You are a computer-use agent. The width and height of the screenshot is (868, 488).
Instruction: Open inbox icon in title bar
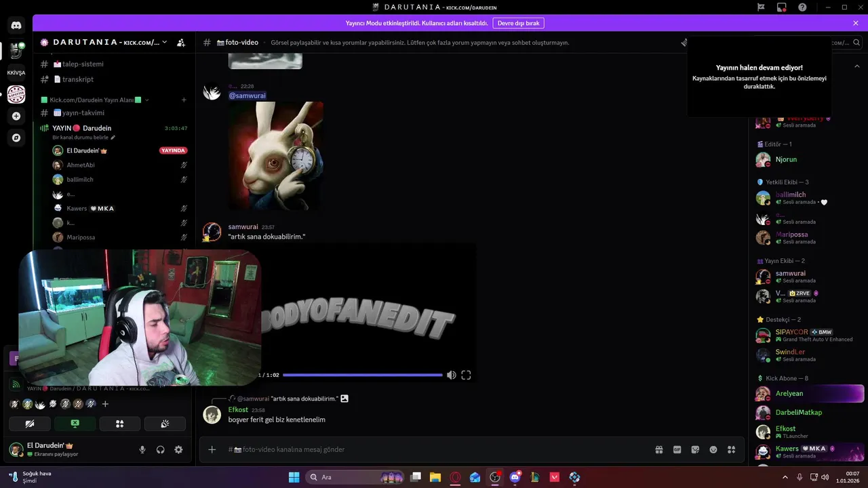[x=781, y=7]
